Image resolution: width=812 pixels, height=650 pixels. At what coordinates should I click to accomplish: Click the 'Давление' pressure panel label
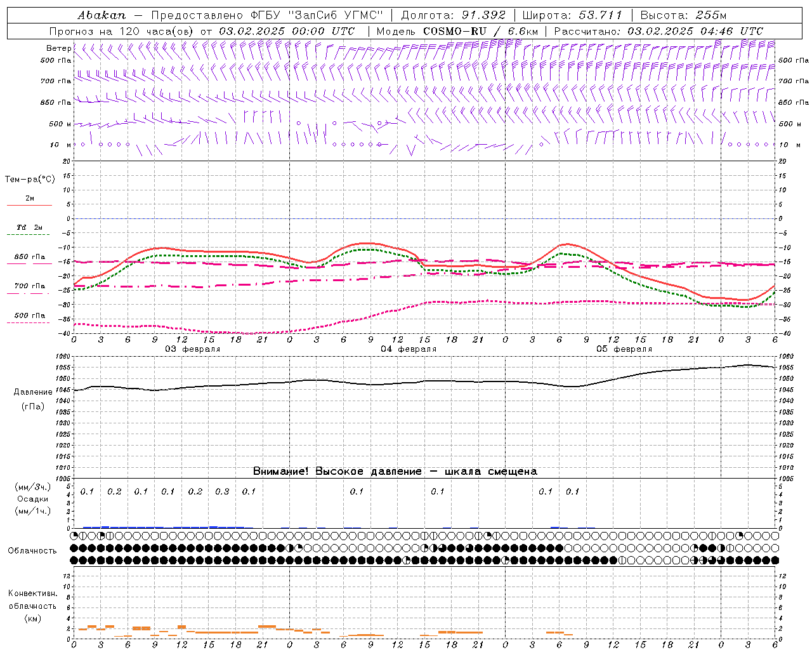coord(33,392)
